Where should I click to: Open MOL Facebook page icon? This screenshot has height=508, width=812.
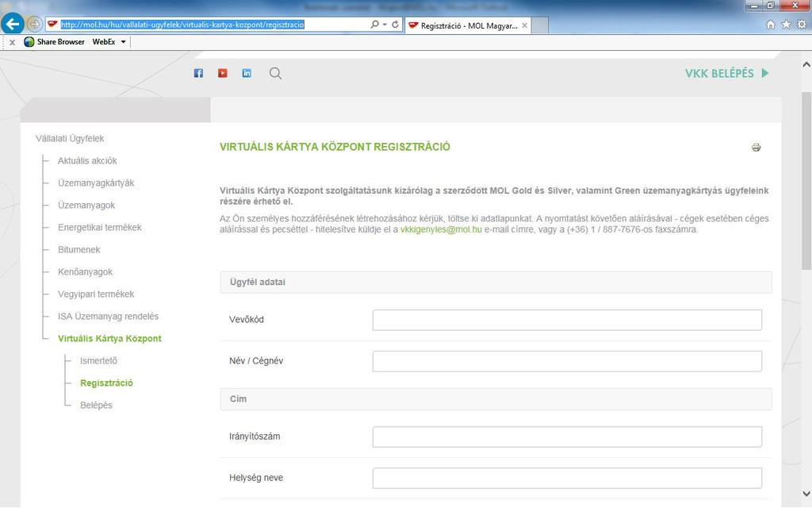pos(198,73)
